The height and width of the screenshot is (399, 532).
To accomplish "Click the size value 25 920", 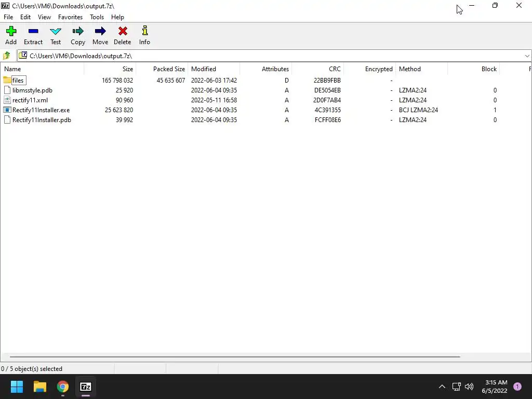I will (x=124, y=90).
